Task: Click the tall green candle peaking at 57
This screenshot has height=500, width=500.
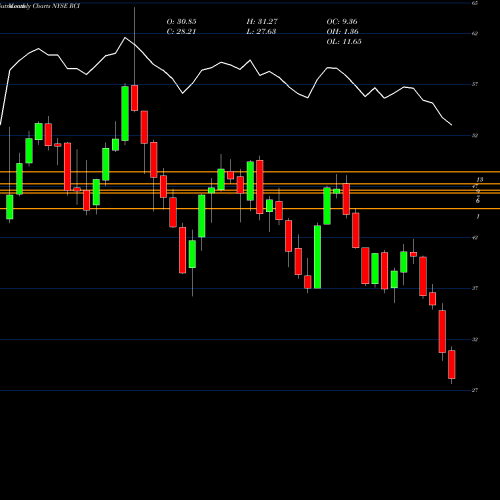Action: coord(125,113)
